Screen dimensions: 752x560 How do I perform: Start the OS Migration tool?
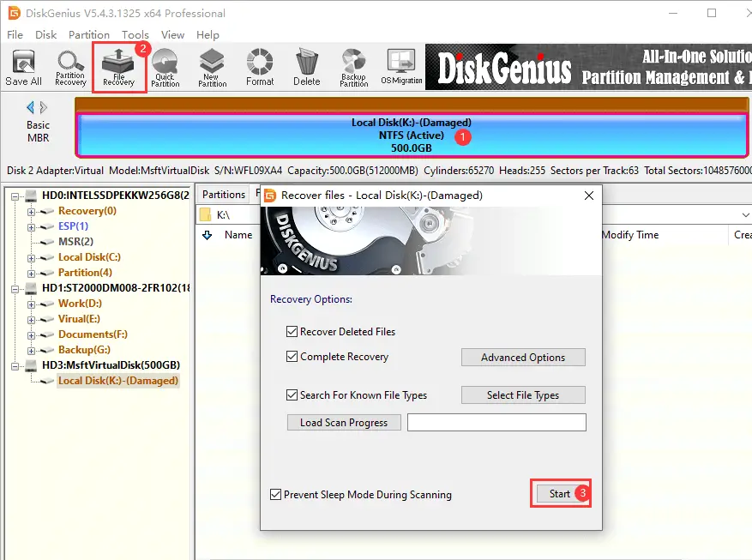401,68
